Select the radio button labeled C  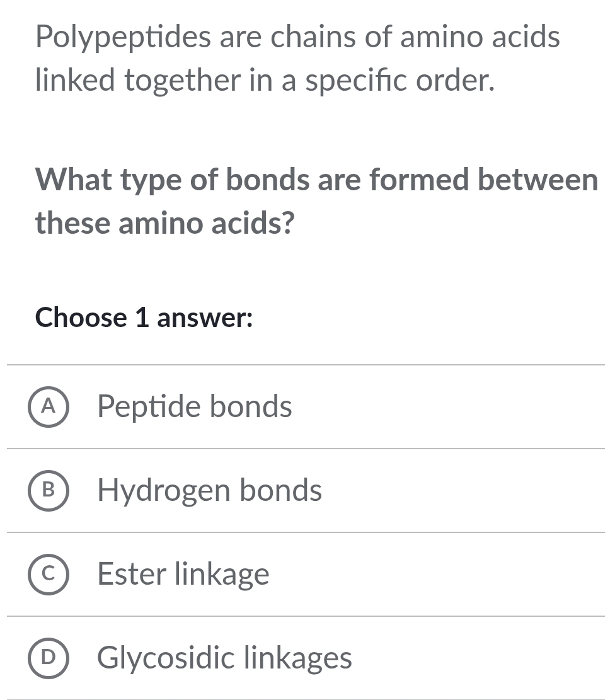[48, 575]
